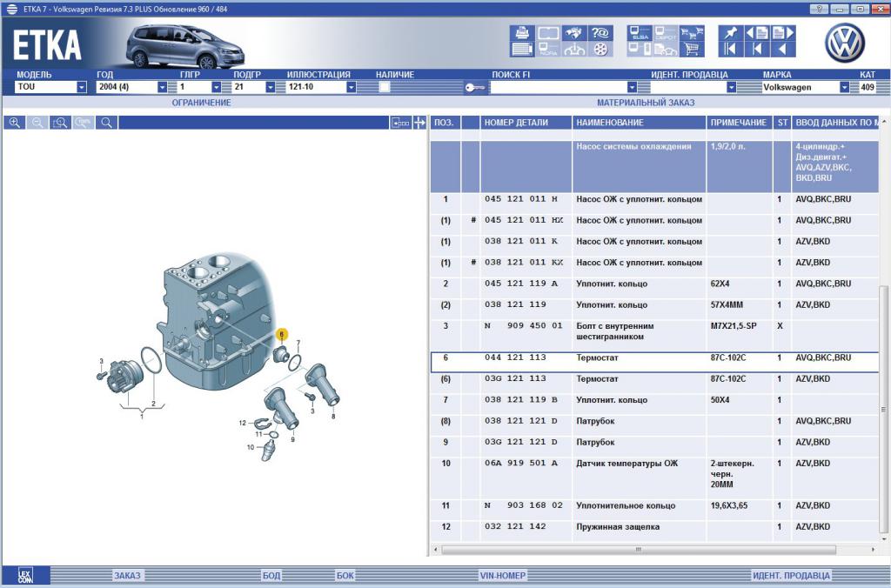Click the split panel arrows icon

[x=419, y=123]
